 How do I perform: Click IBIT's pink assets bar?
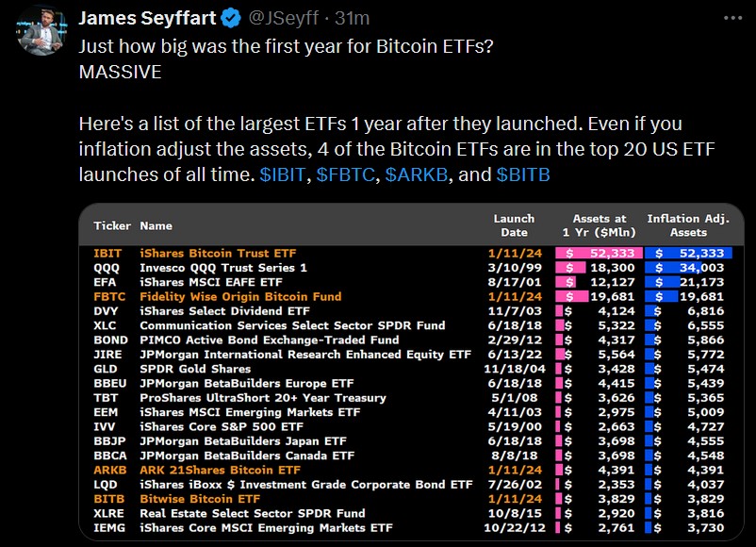coord(599,253)
